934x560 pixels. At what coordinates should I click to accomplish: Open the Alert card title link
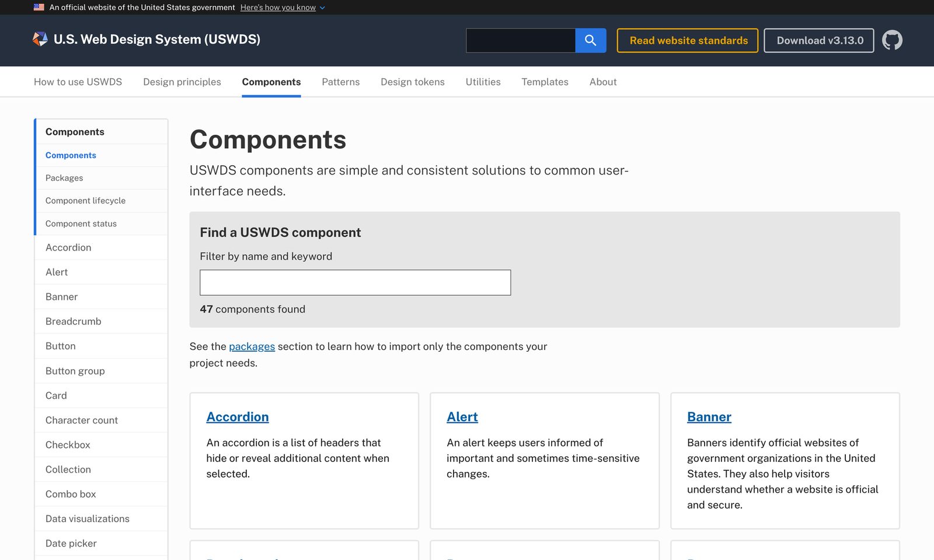462,417
